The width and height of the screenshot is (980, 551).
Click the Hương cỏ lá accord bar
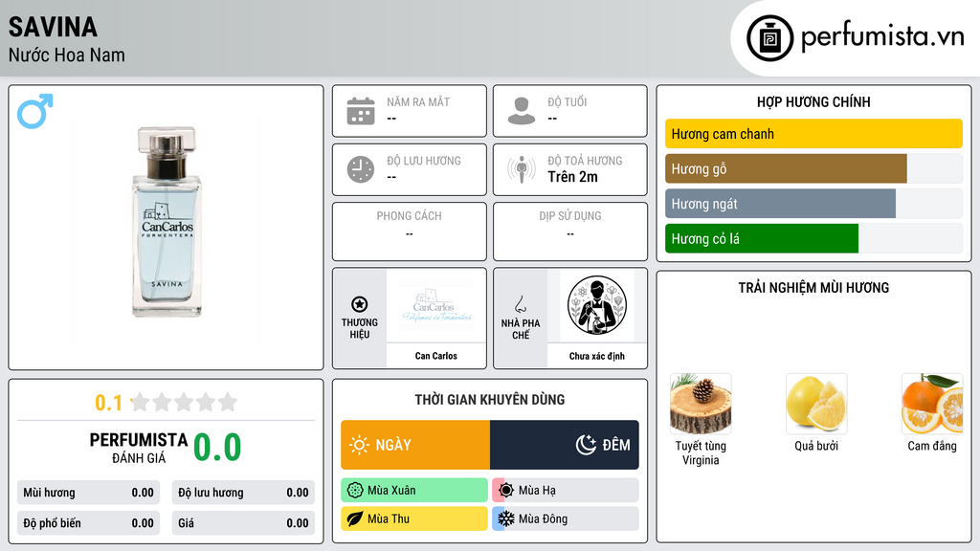(x=813, y=238)
